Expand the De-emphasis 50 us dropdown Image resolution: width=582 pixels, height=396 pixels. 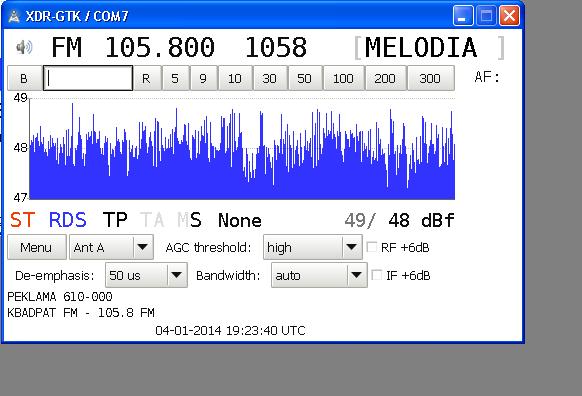pos(146,275)
